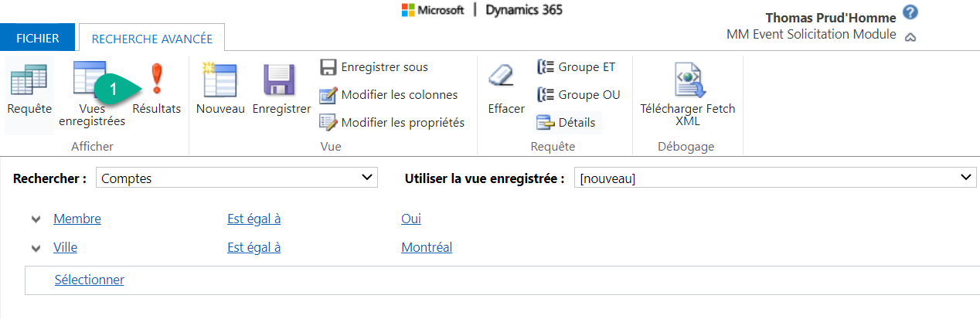Open the saved view dropdown

(x=774, y=178)
